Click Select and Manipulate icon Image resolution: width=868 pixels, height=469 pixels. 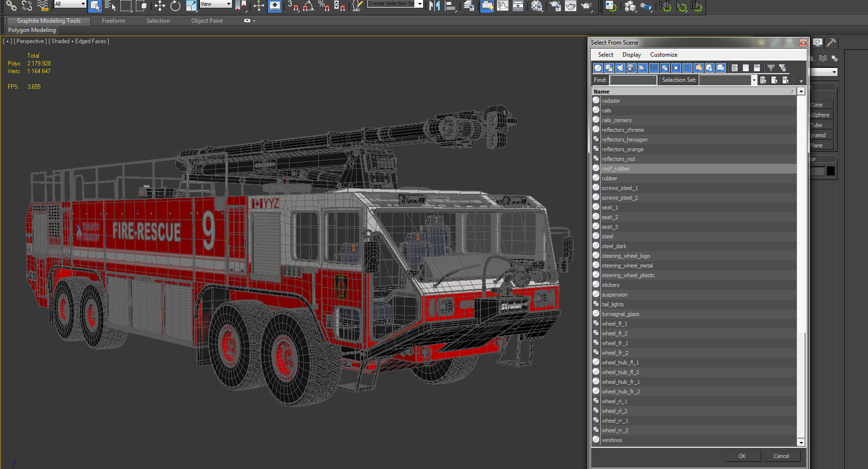click(259, 6)
